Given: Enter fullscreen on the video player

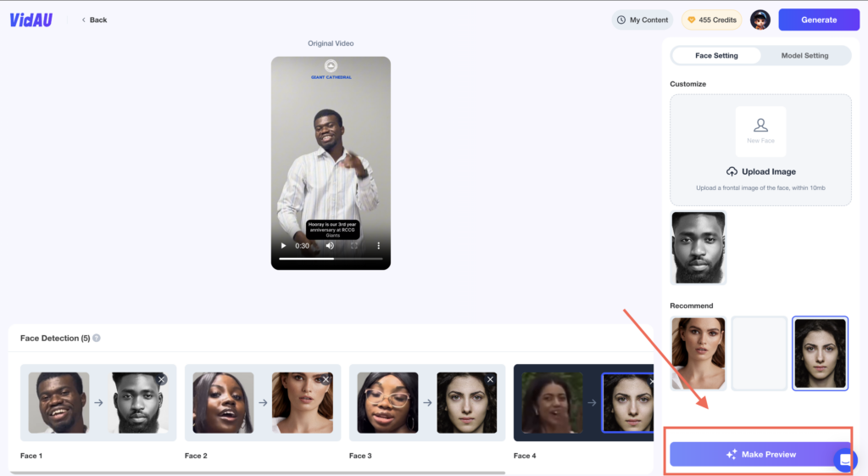Looking at the screenshot, I should tap(354, 245).
